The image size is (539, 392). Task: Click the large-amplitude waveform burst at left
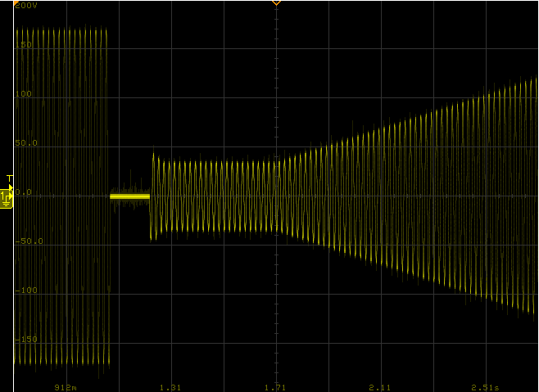(61, 196)
